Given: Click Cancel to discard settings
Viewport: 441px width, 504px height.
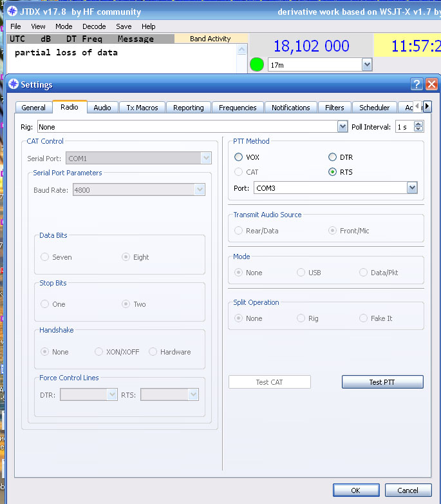Looking at the screenshot, I should (x=408, y=490).
